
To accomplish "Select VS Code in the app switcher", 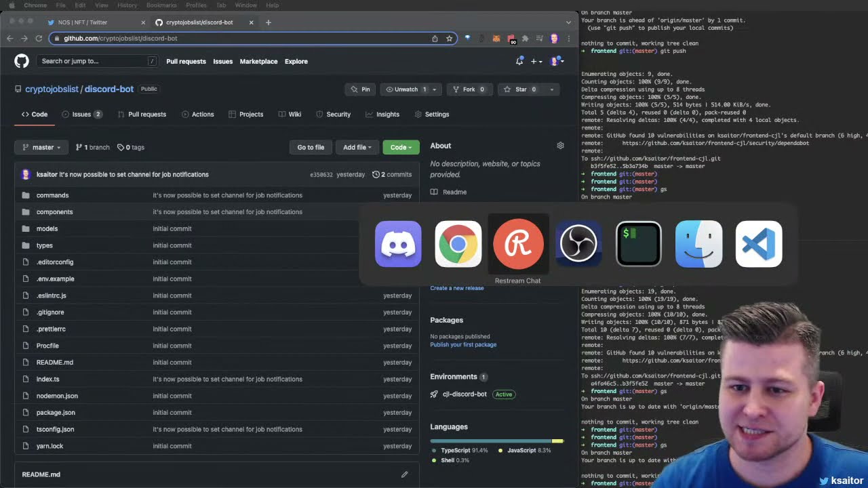I will click(759, 244).
